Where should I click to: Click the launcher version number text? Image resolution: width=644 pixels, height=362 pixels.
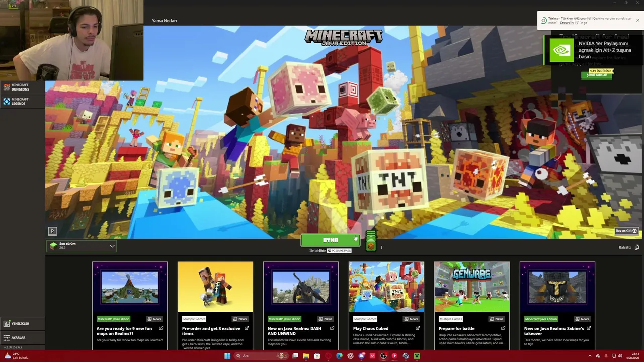13,347
